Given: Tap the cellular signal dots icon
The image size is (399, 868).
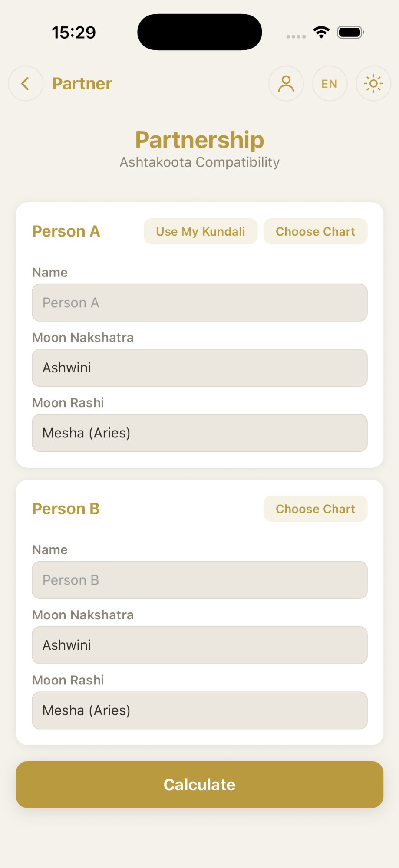Looking at the screenshot, I should coord(296,36).
